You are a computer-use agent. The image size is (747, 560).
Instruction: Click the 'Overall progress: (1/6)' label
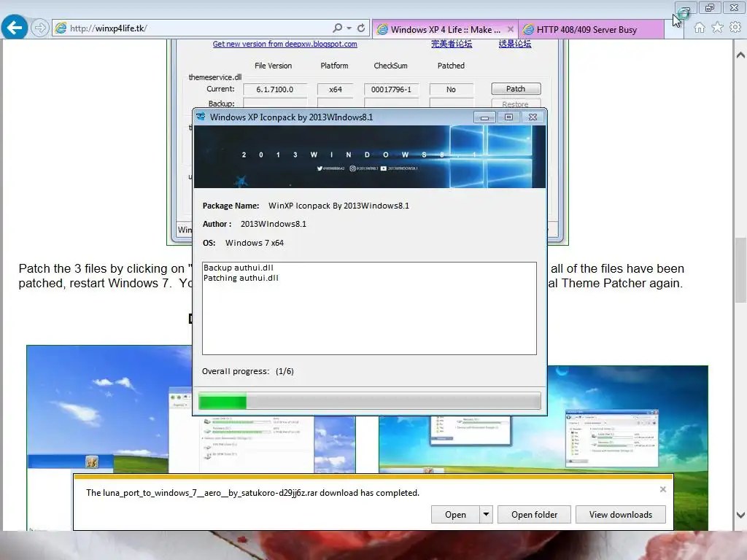pyautogui.click(x=248, y=371)
